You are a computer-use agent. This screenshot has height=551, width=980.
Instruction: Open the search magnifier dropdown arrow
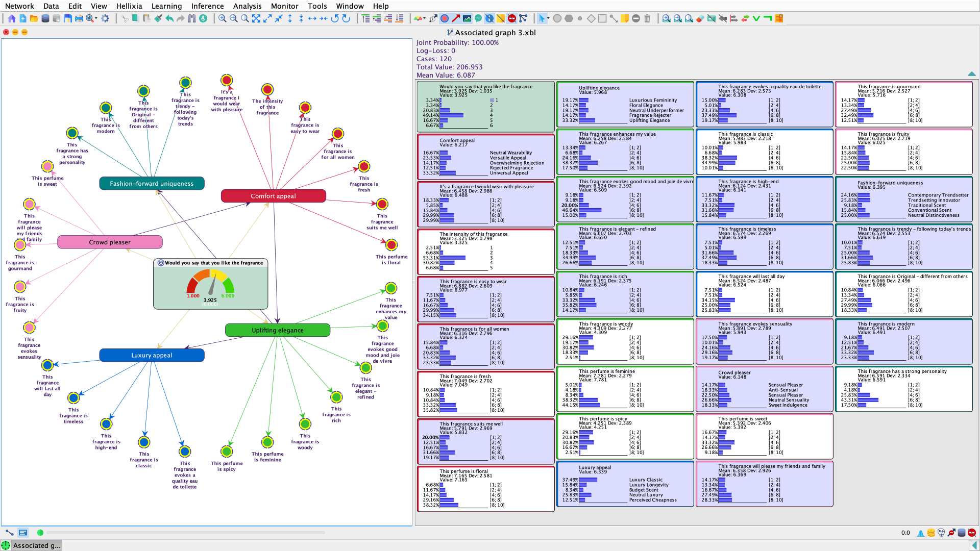pos(96,18)
